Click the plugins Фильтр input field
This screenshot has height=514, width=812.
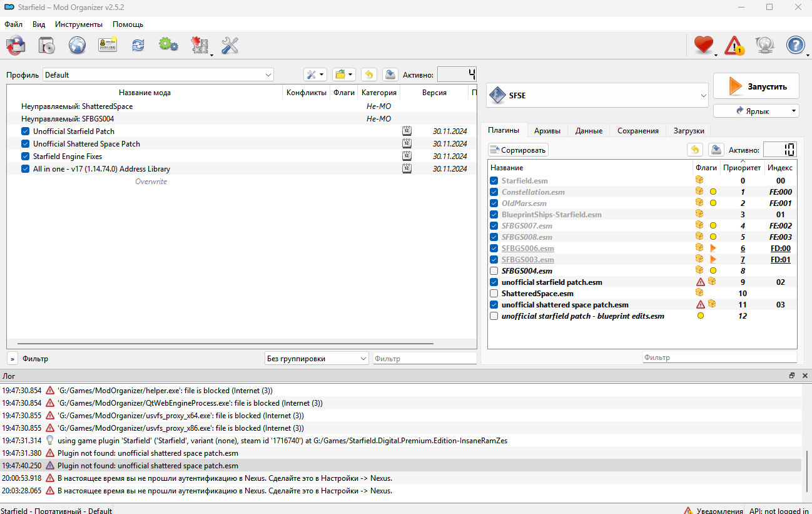click(719, 357)
